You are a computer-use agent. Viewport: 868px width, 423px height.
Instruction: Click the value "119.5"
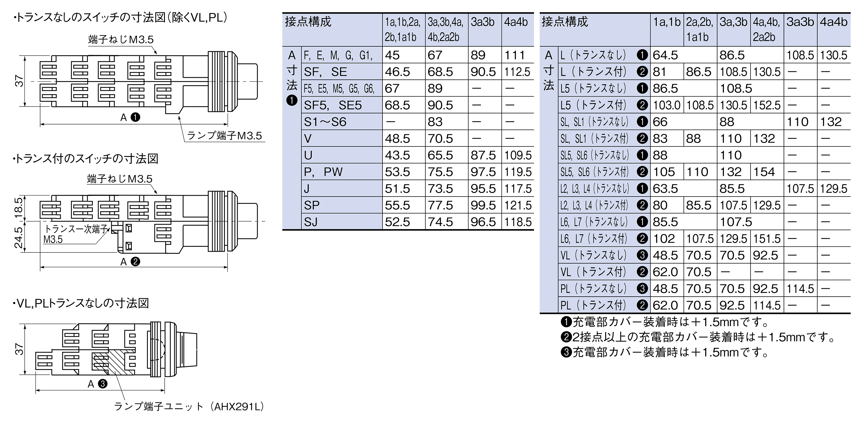tap(518, 172)
